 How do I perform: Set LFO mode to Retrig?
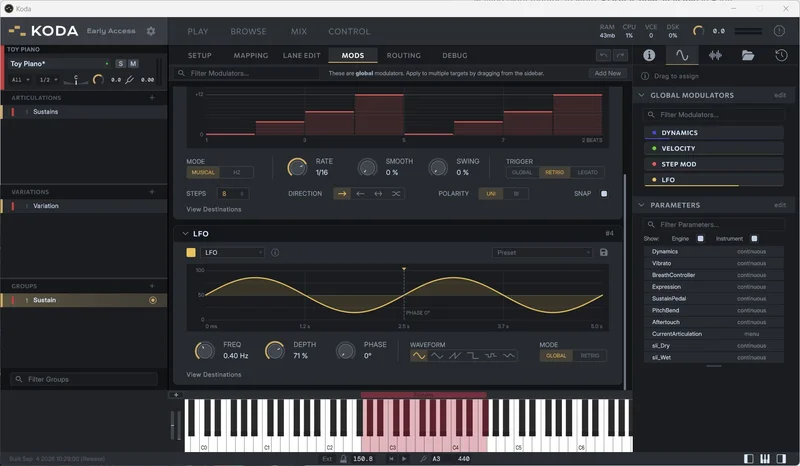pyautogui.click(x=589, y=356)
